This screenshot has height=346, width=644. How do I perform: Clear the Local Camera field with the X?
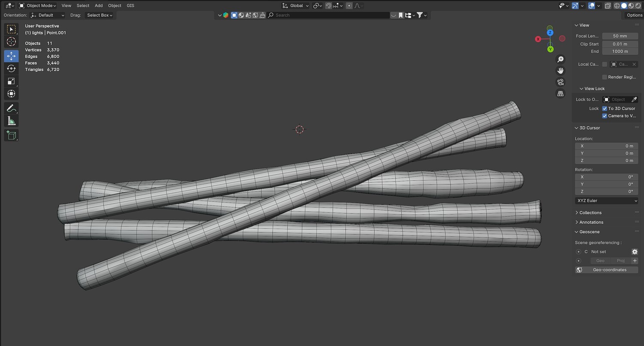[634, 64]
